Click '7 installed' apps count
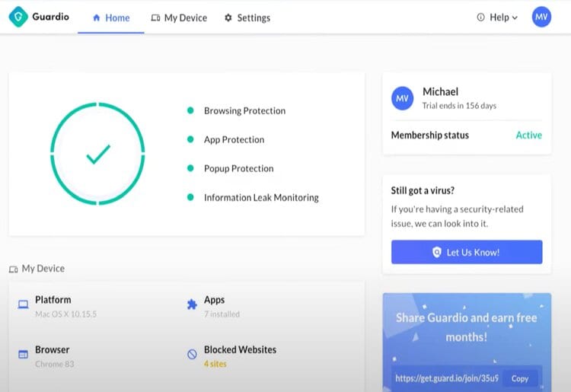571x392 pixels. click(x=222, y=314)
